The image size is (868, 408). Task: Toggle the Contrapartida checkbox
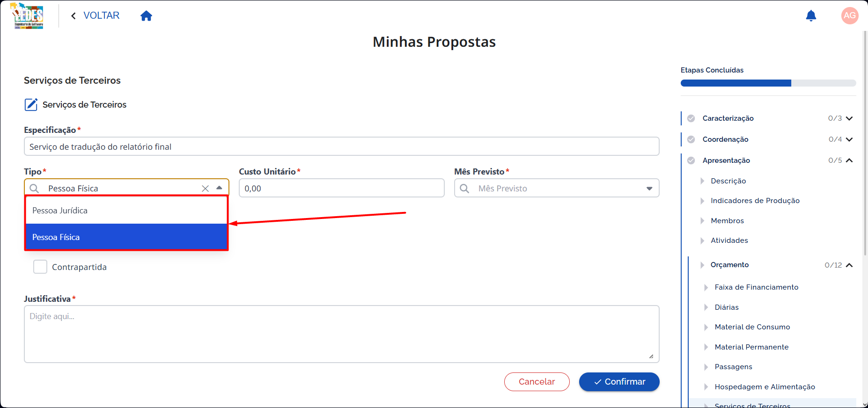40,267
